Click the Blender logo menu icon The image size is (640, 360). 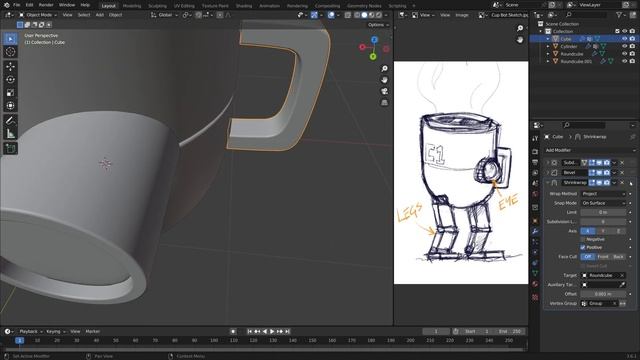click(6, 5)
